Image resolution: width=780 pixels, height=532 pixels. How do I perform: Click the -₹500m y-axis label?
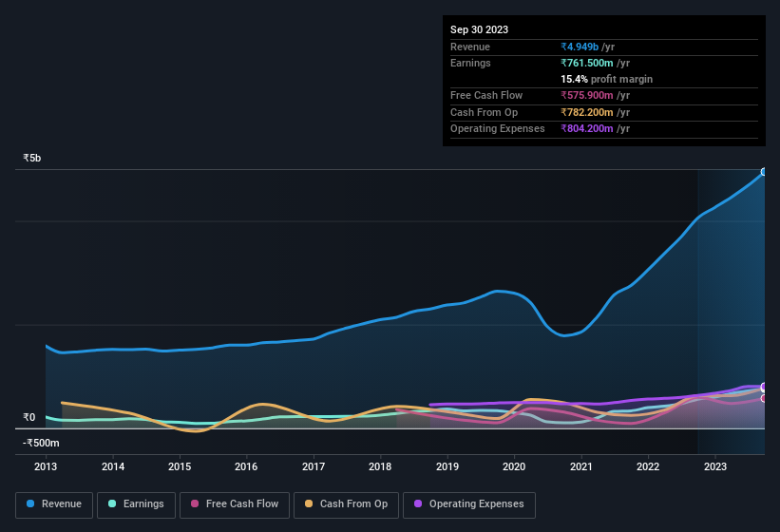(41, 443)
